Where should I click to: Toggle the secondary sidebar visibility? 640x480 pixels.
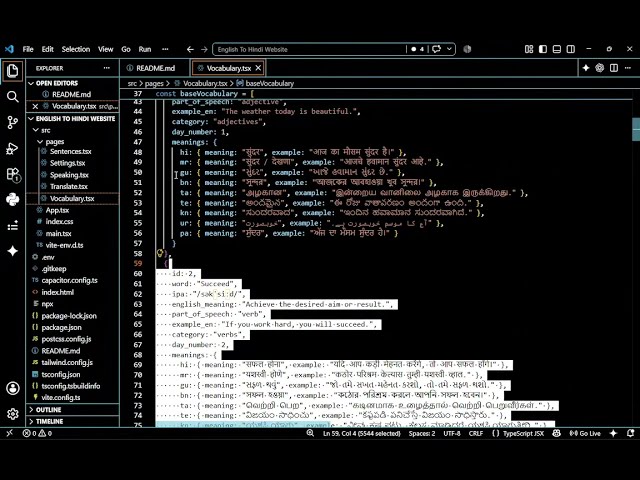click(571, 49)
